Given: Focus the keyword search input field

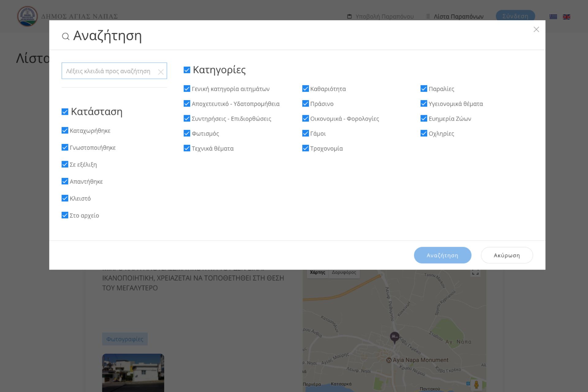Looking at the screenshot, I should 109,71.
